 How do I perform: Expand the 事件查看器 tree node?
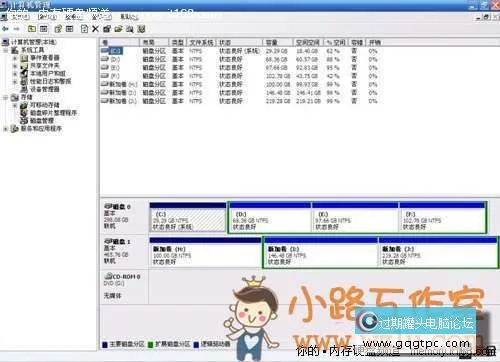point(15,58)
